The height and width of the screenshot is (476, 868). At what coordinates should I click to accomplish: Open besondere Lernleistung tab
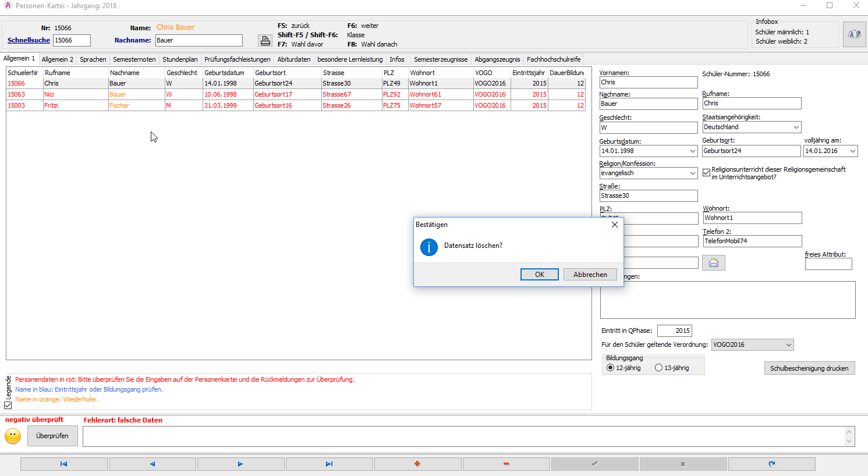point(350,59)
